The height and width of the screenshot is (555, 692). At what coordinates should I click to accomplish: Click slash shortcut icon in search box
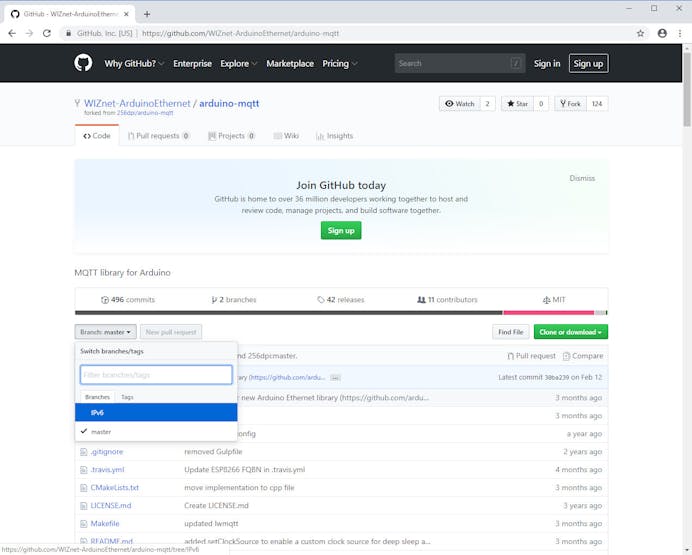pyautogui.click(x=515, y=63)
